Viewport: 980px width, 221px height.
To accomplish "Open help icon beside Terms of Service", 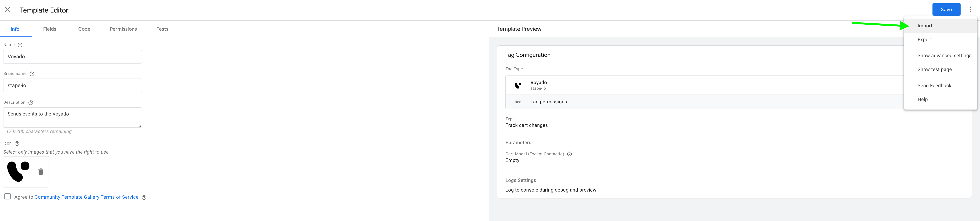I will [144, 197].
